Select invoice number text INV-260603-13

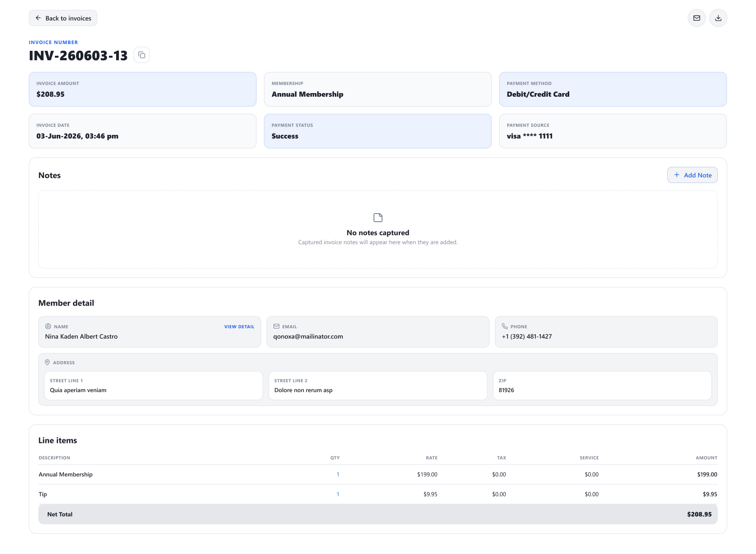(x=78, y=55)
